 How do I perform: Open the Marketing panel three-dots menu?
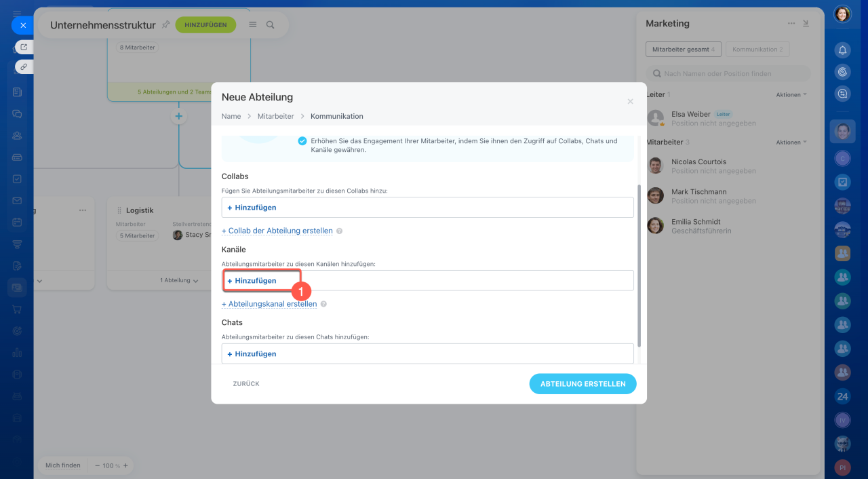(x=791, y=23)
